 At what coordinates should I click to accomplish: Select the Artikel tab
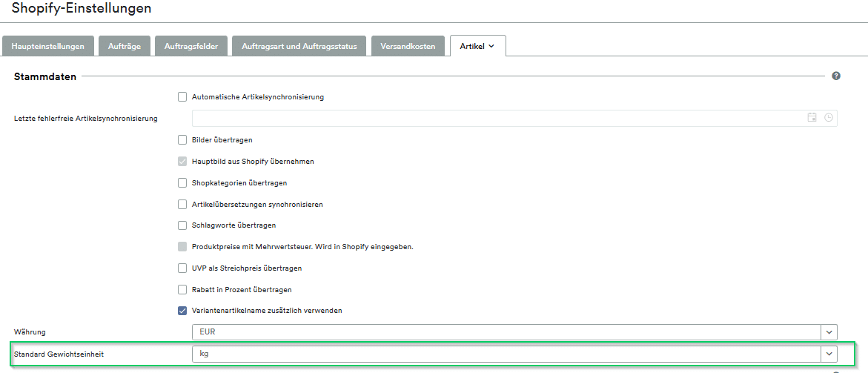tap(477, 47)
